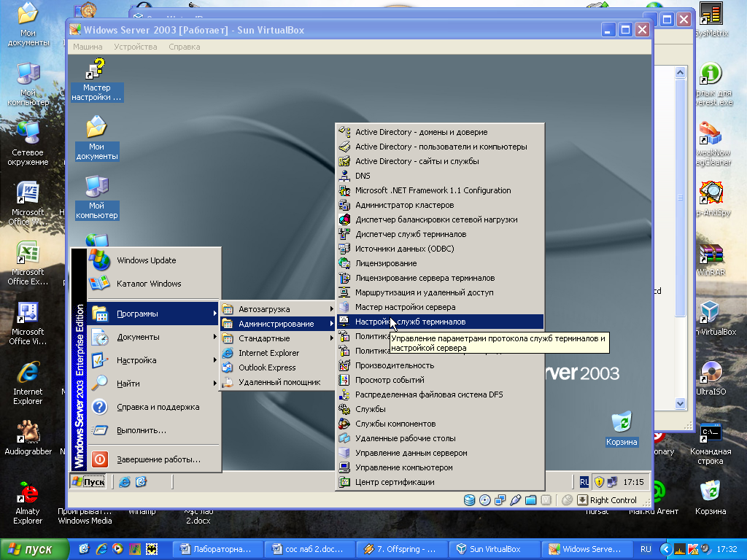The height and width of the screenshot is (560, 747).
Task: Click scroll-up arrow in background window
Action: [680, 72]
